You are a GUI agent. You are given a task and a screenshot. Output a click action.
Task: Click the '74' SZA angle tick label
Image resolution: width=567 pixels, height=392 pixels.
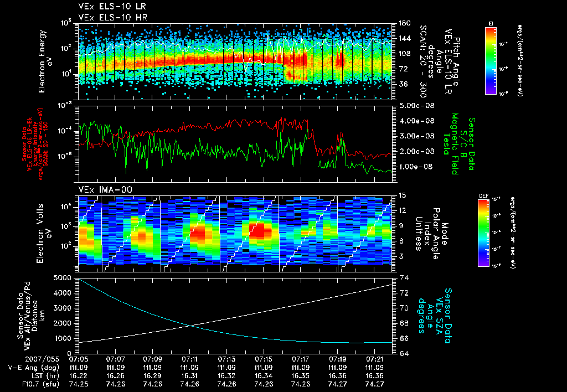(404, 278)
